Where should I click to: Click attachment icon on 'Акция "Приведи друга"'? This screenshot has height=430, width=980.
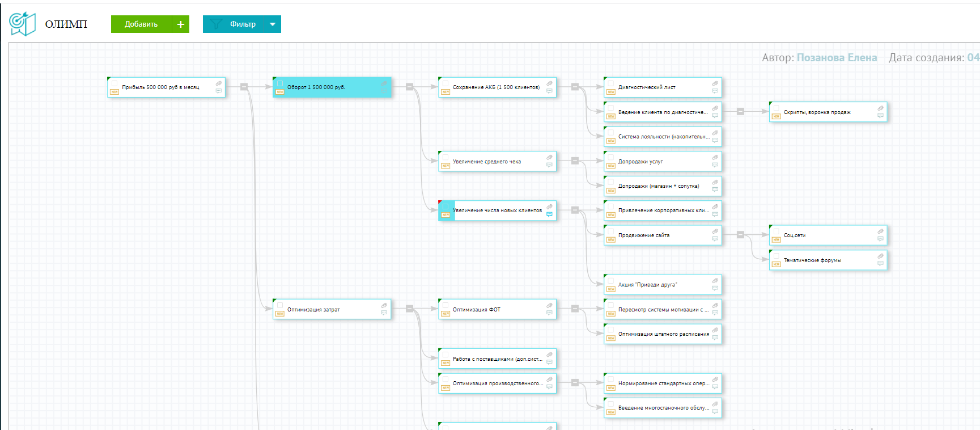tap(715, 281)
